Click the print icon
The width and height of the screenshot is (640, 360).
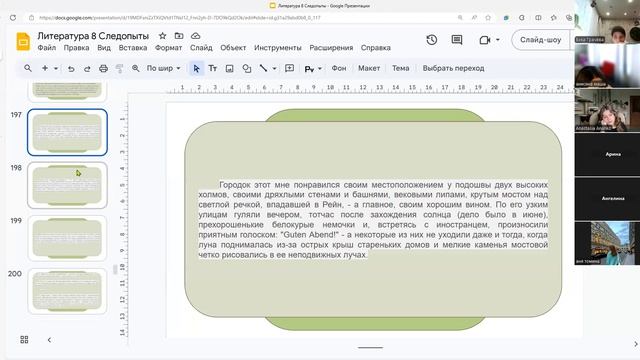point(103,69)
